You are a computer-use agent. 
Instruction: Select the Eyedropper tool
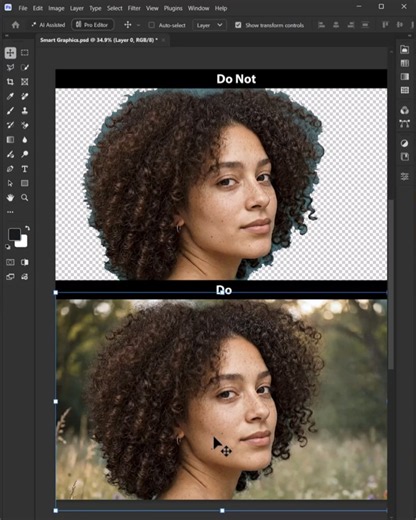(x=10, y=96)
